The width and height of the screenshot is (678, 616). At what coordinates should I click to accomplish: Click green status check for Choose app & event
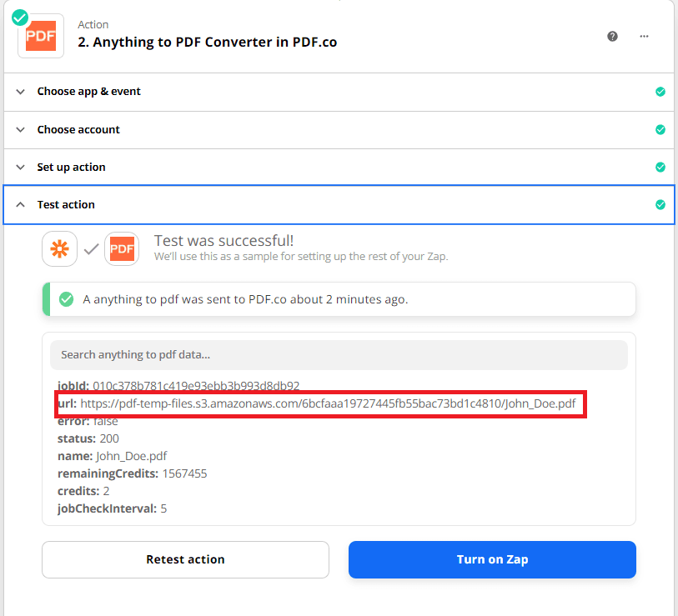tap(660, 92)
